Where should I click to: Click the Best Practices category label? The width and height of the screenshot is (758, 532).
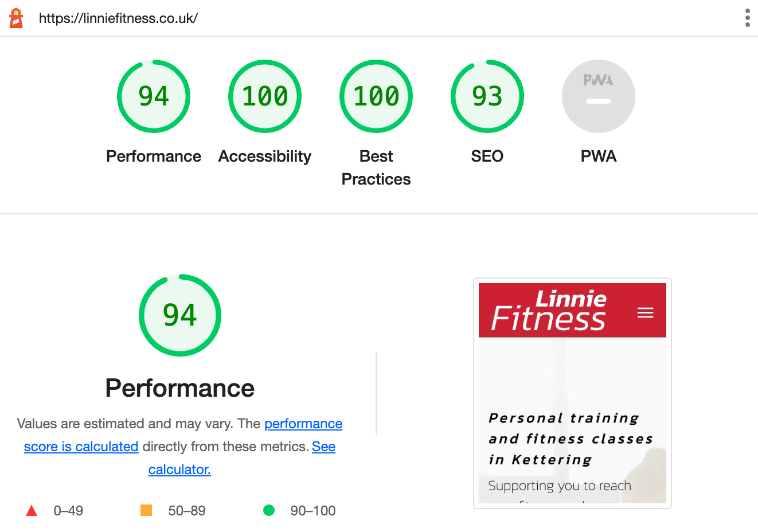tap(376, 167)
